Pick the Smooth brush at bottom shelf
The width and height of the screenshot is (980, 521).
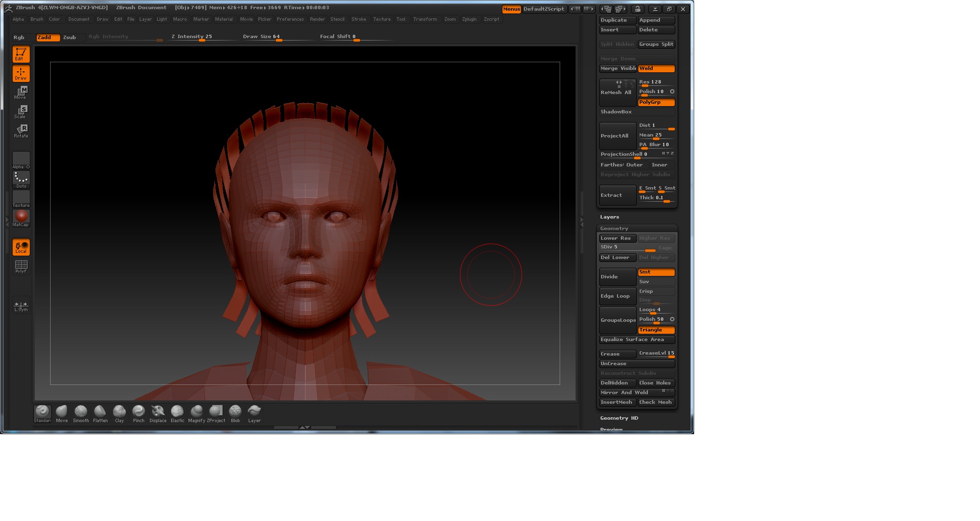(81, 413)
